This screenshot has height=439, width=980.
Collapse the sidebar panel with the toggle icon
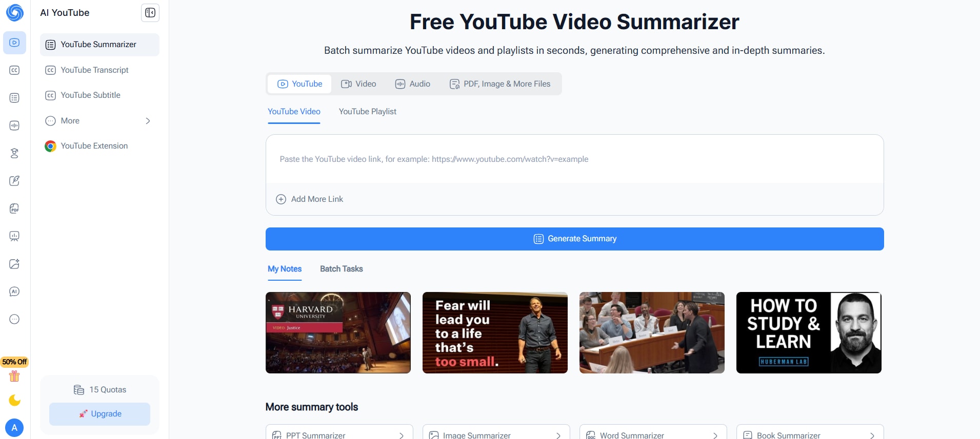[x=150, y=13]
